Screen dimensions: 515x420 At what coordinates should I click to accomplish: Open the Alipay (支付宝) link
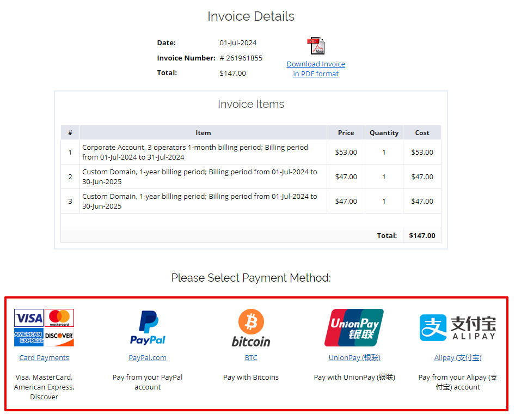(458, 358)
